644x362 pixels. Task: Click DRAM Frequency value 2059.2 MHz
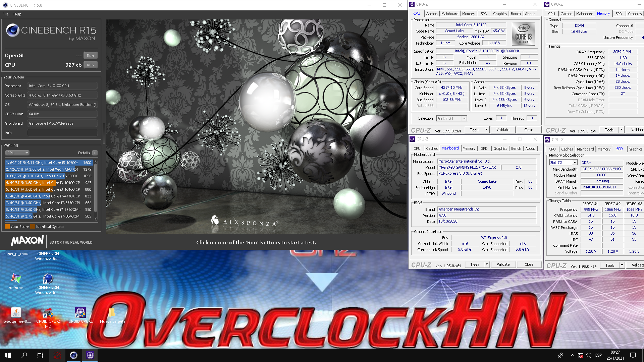tap(623, 52)
